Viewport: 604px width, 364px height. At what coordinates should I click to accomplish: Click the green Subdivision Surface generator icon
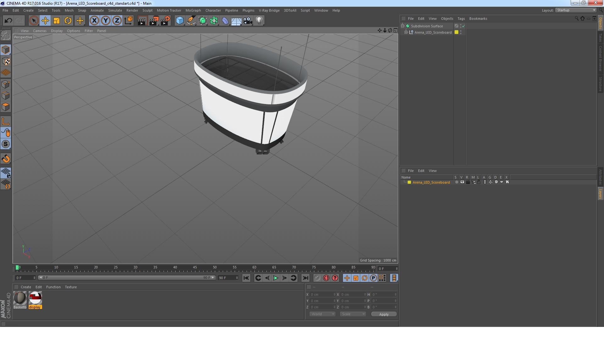203,21
